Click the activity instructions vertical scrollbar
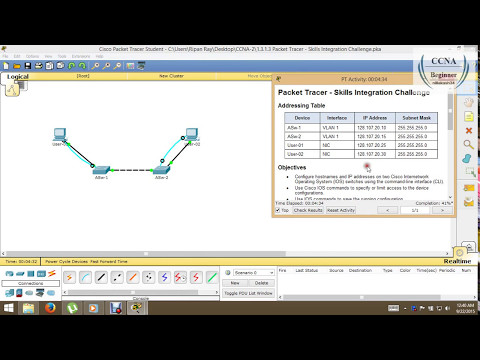480x360 pixels. click(450, 112)
